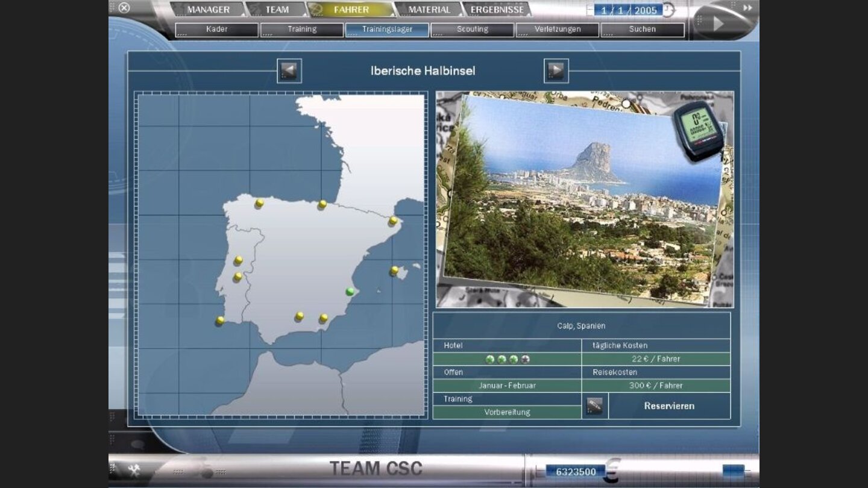Open the MATERIAL menu tab
Image resolution: width=868 pixels, height=488 pixels.
429,10
